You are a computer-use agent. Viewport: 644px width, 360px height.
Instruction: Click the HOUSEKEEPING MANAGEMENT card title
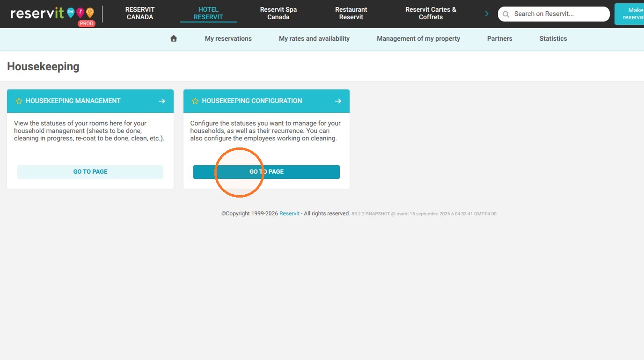point(73,101)
